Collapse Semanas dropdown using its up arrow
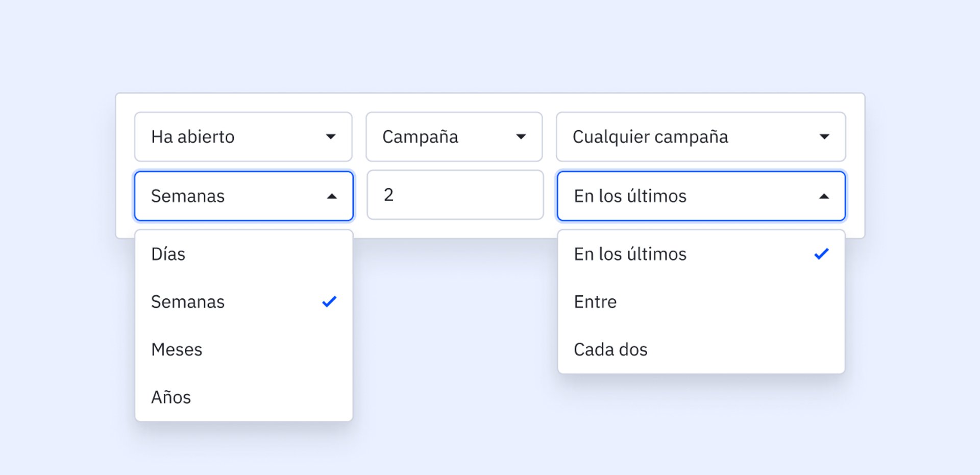 pyautogui.click(x=332, y=197)
